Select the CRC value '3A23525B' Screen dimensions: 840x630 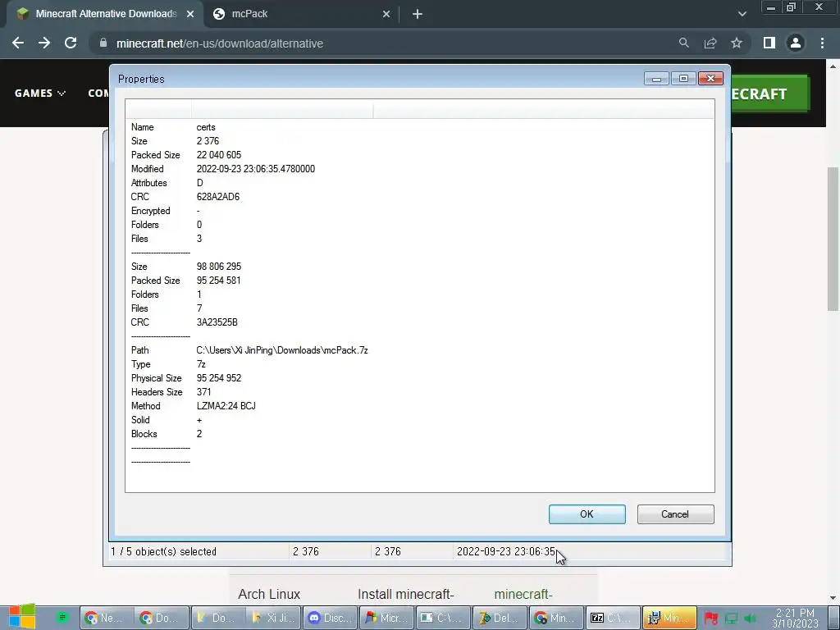[217, 322]
